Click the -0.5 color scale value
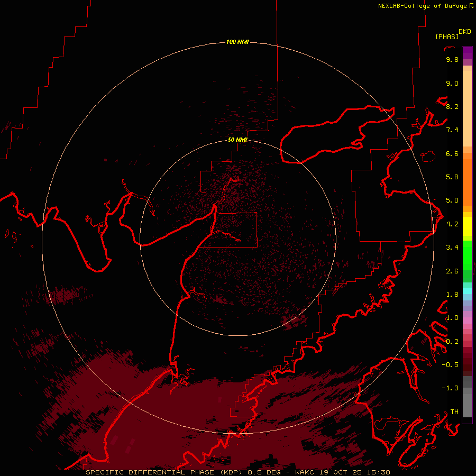This screenshot has height=476, width=476. coord(450,365)
